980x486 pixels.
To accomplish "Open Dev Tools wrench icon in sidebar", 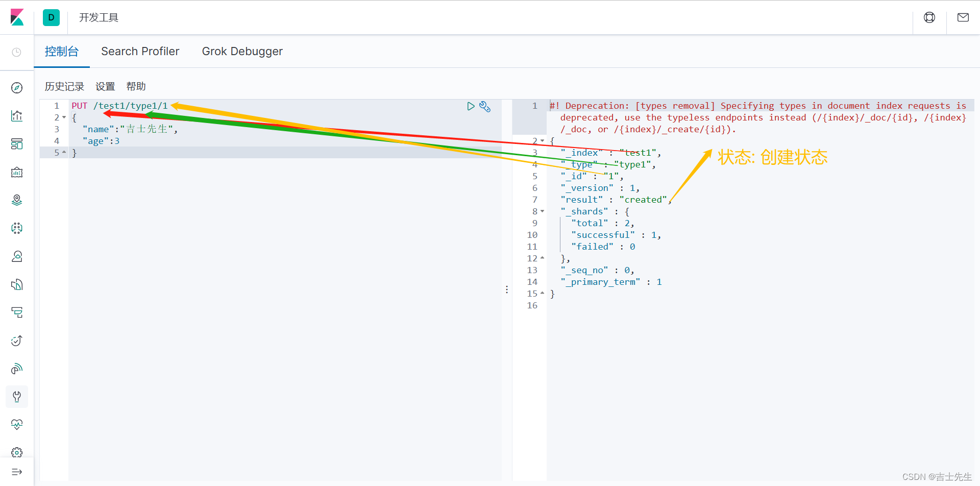I will point(17,397).
